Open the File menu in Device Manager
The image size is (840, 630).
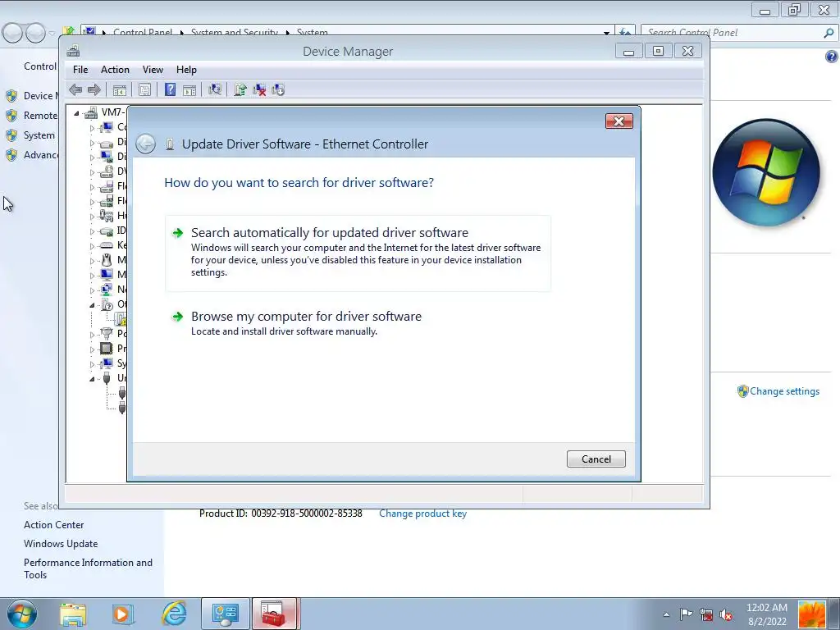(80, 70)
